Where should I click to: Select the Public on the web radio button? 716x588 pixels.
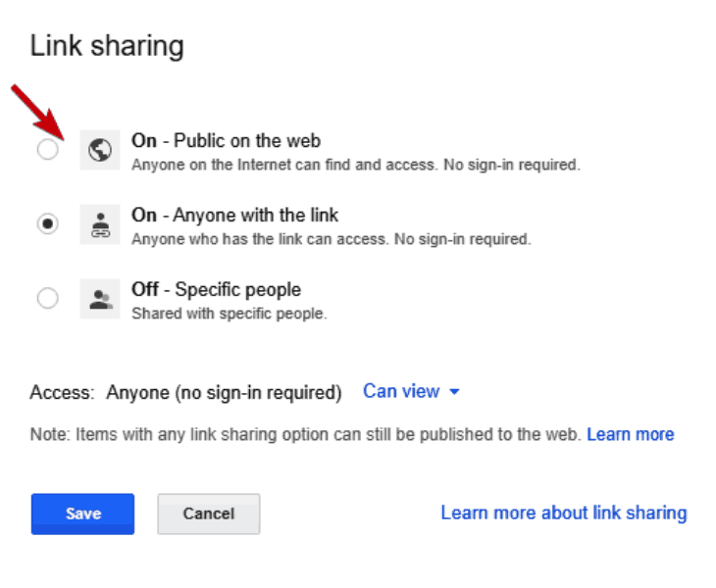tap(47, 150)
